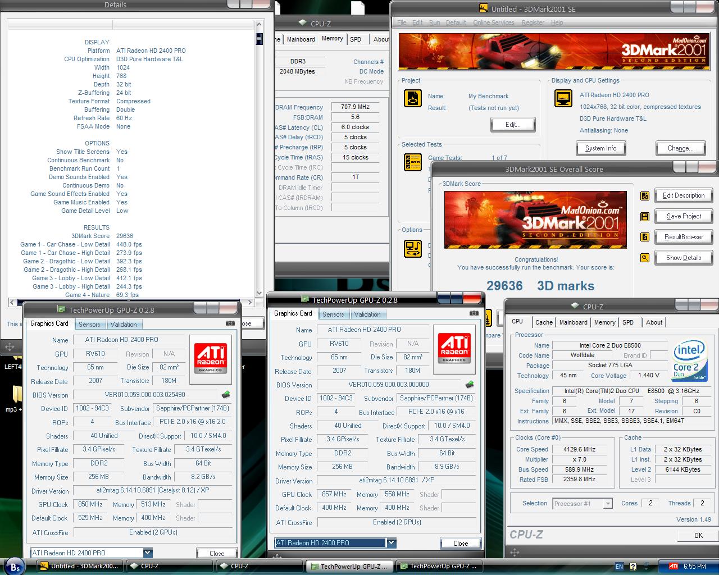The height and width of the screenshot is (575, 728).
Task: Click the Intel Core 2 Duo logo
Action: click(689, 361)
